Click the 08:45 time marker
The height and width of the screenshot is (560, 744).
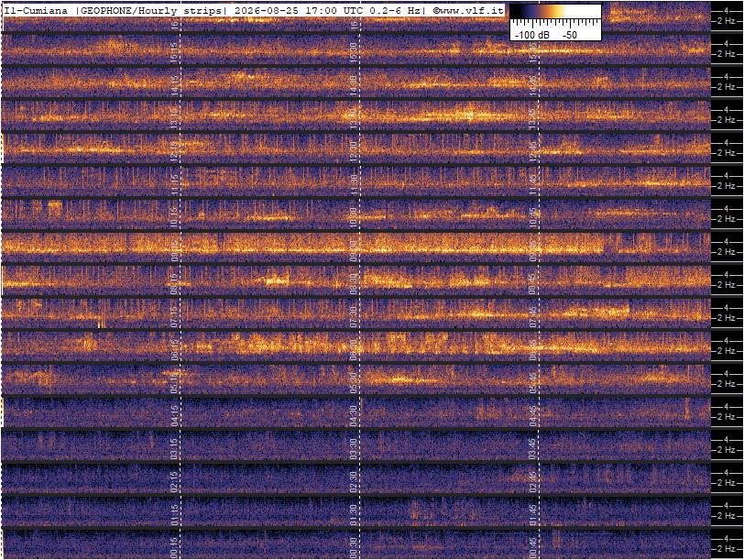click(533, 284)
